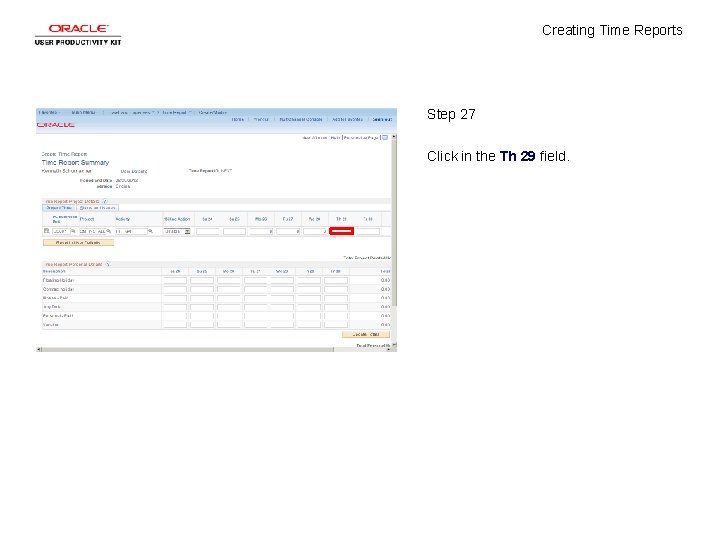Image resolution: width=720 pixels, height=540 pixels.
Task: Open the Main Menu
Action: pyautogui.click(x=84, y=112)
